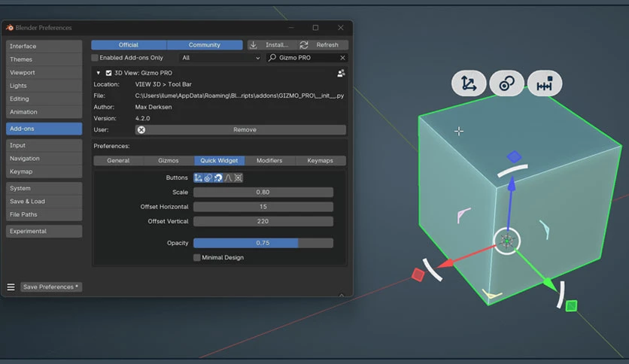The image size is (629, 364).
Task: Click the green Y-axis arrow tip
Action: pos(549,284)
